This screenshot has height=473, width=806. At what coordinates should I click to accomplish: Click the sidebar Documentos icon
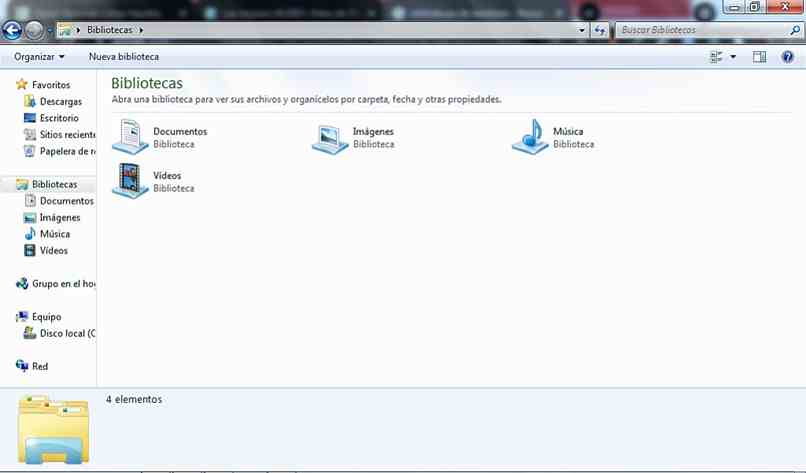click(x=30, y=201)
